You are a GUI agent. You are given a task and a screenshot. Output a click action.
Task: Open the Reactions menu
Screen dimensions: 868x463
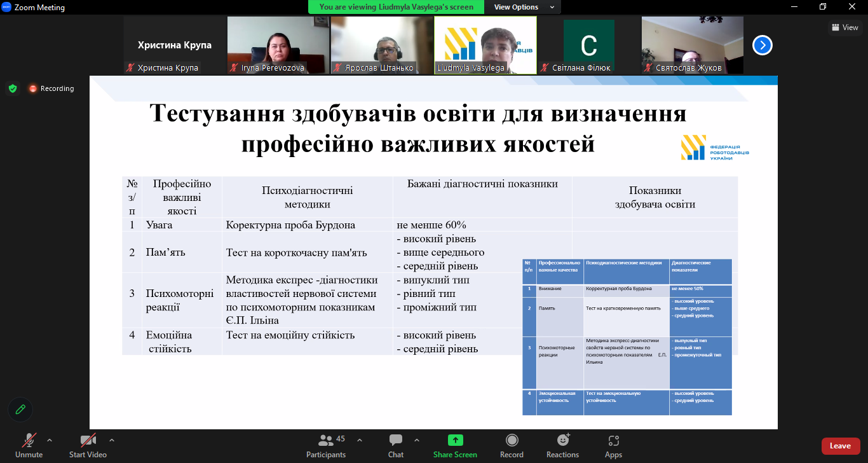[562, 441]
